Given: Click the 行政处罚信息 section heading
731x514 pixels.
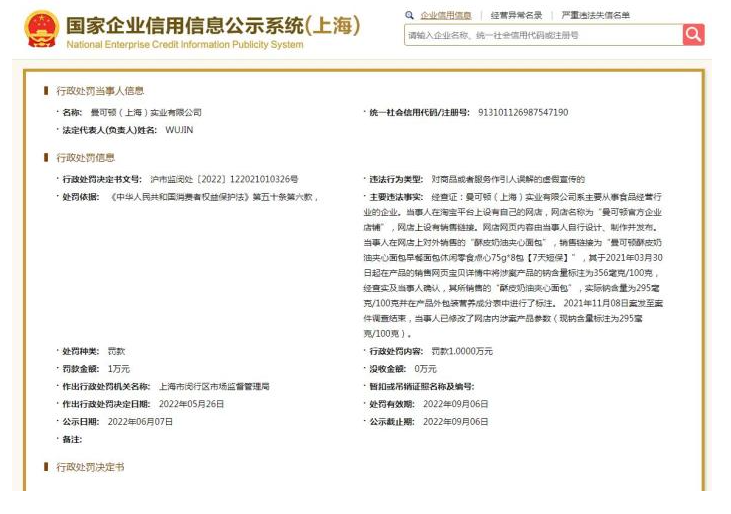Looking at the screenshot, I should point(85,158).
